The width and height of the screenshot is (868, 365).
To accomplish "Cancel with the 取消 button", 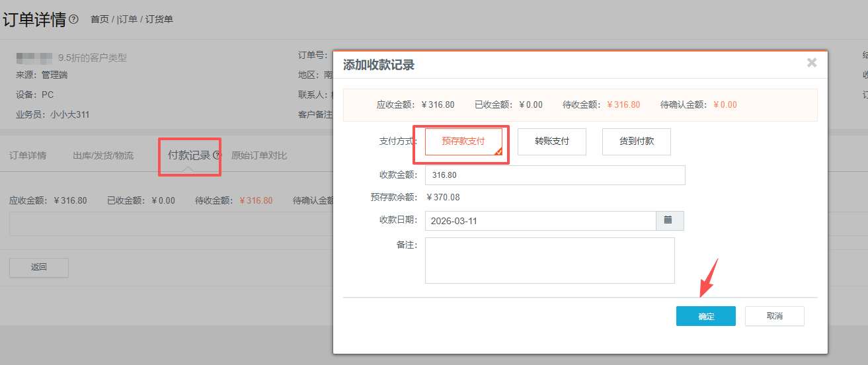I will [x=775, y=316].
